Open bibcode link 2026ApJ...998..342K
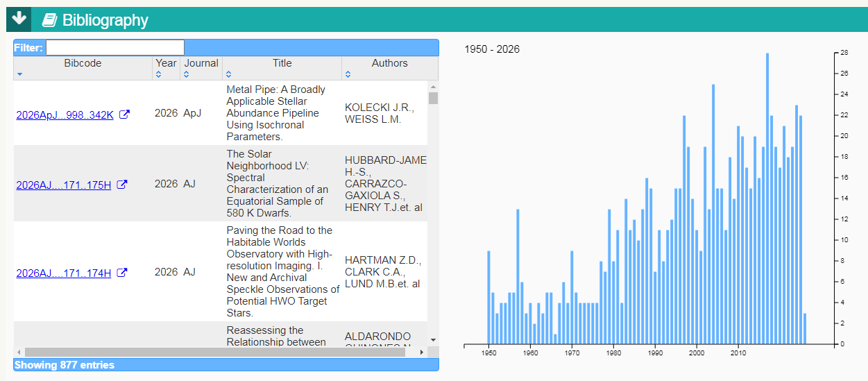 coord(65,115)
